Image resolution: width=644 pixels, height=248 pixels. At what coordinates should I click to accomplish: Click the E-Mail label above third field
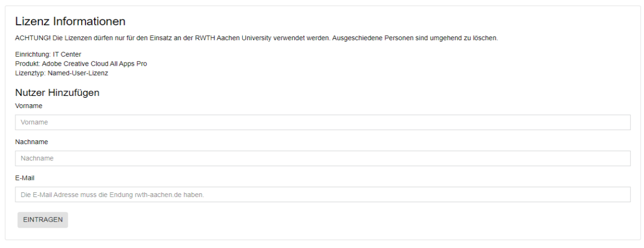click(x=25, y=178)
